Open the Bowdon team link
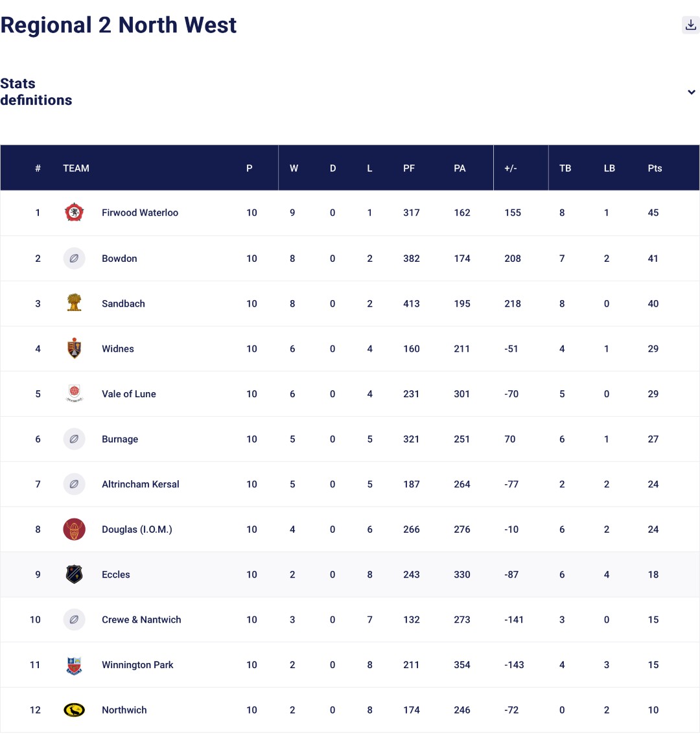700x755 pixels. (x=119, y=259)
